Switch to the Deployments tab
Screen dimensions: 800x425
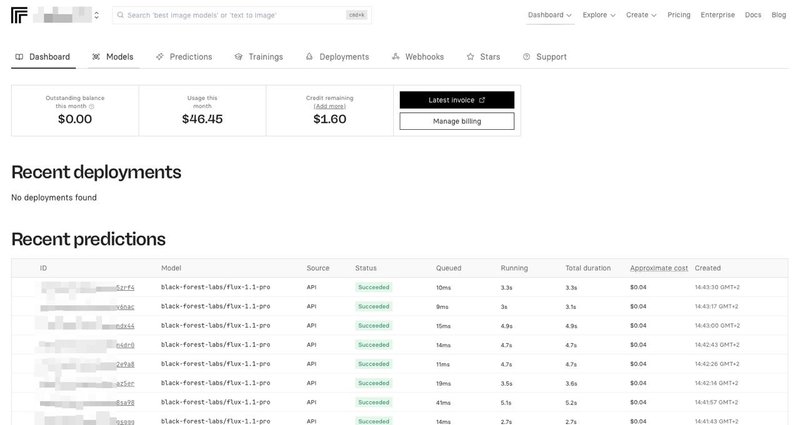pos(337,57)
